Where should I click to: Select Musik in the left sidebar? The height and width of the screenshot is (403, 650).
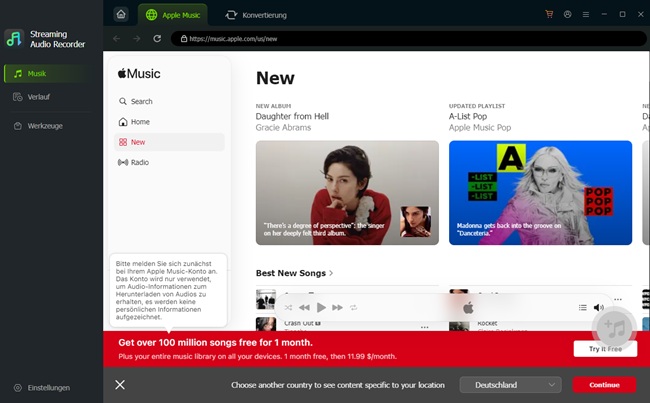[46, 73]
